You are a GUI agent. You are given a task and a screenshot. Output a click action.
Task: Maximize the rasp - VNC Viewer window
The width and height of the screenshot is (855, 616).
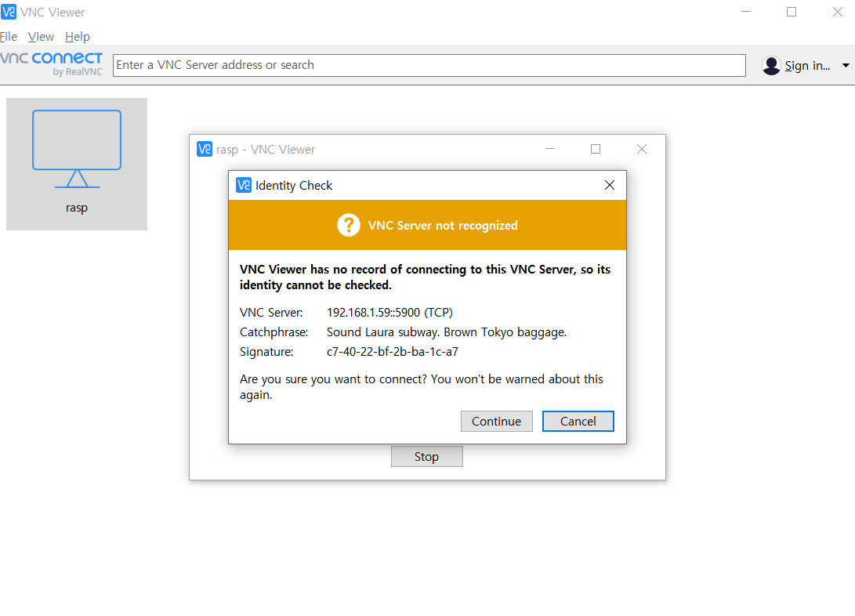click(596, 149)
